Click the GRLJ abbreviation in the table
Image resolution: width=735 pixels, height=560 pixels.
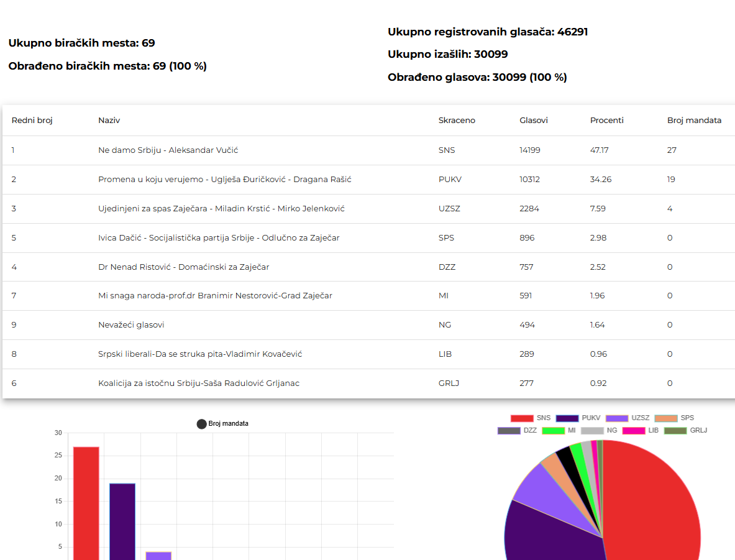point(449,383)
